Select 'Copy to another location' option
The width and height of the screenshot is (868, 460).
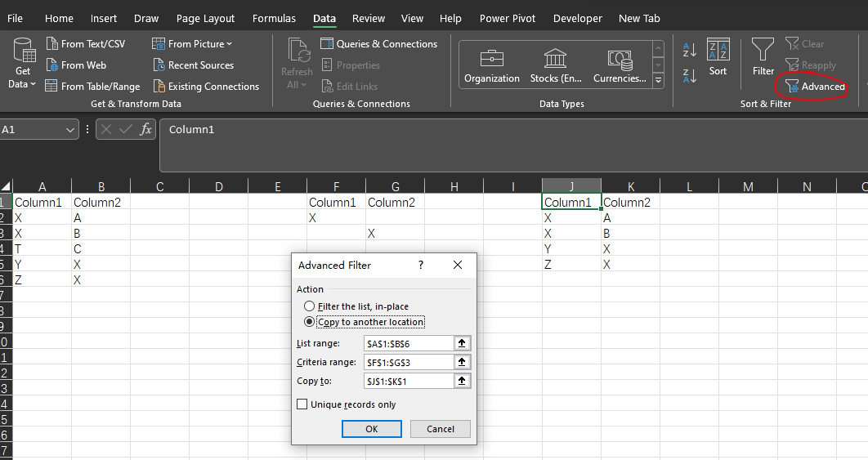[309, 322]
